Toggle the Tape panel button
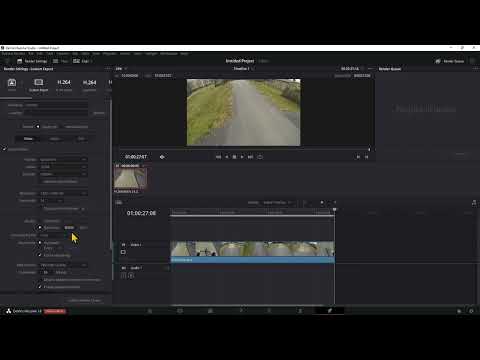The width and height of the screenshot is (480, 360). coord(60,61)
